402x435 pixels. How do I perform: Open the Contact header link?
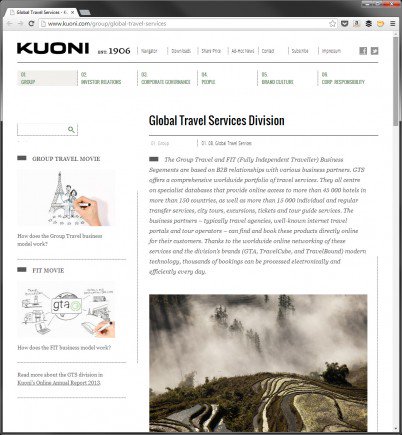(x=268, y=51)
